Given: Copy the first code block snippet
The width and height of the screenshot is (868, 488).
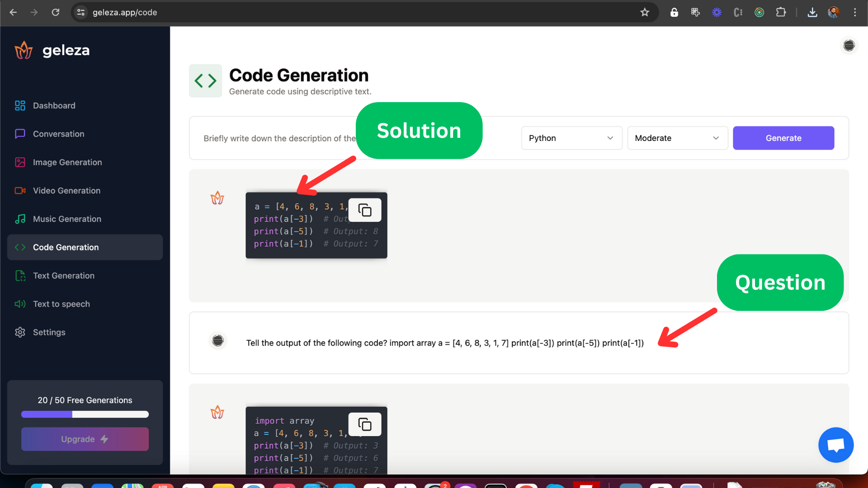Looking at the screenshot, I should click(364, 210).
